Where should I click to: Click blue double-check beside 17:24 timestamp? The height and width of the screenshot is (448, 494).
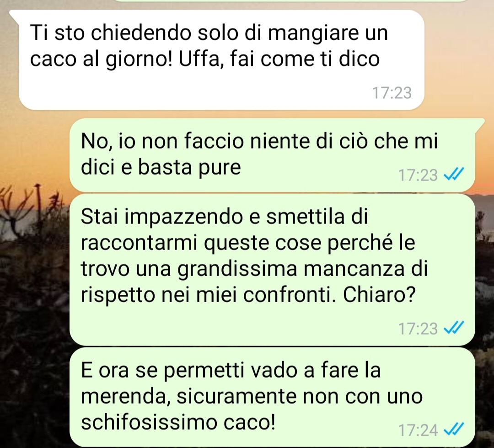tap(454, 429)
